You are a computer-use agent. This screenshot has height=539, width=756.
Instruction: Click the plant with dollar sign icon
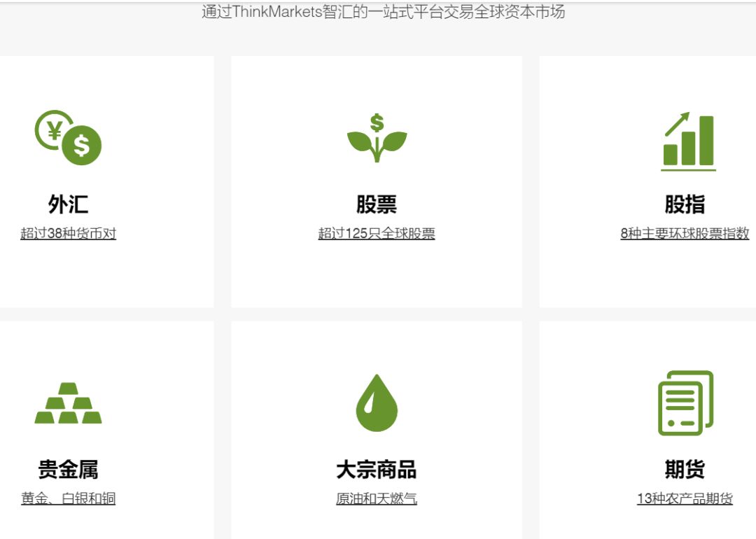tap(377, 138)
